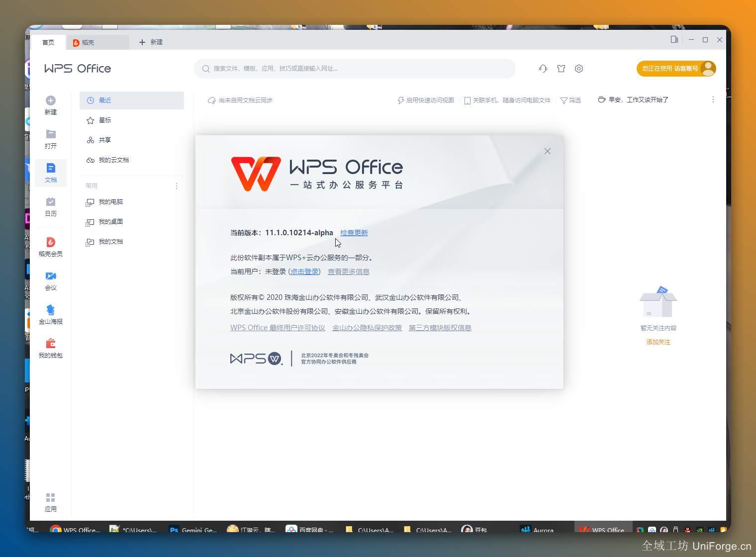Open 我的电脑 location
The width and height of the screenshot is (756, 557).
pyautogui.click(x=132, y=202)
